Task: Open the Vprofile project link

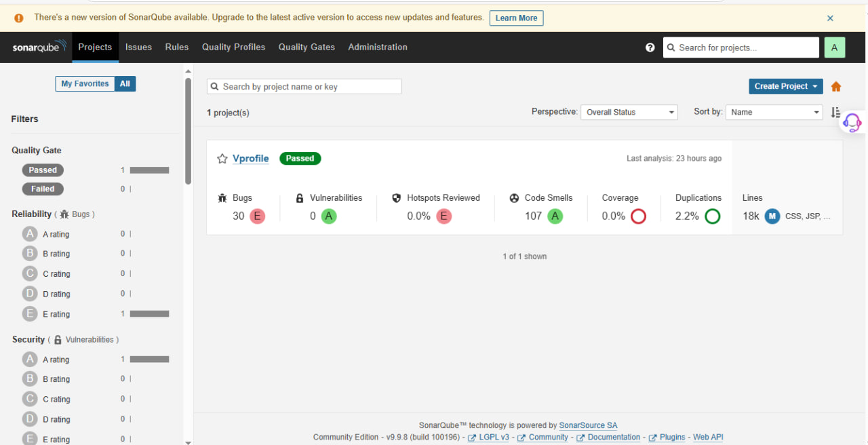Action: [251, 158]
